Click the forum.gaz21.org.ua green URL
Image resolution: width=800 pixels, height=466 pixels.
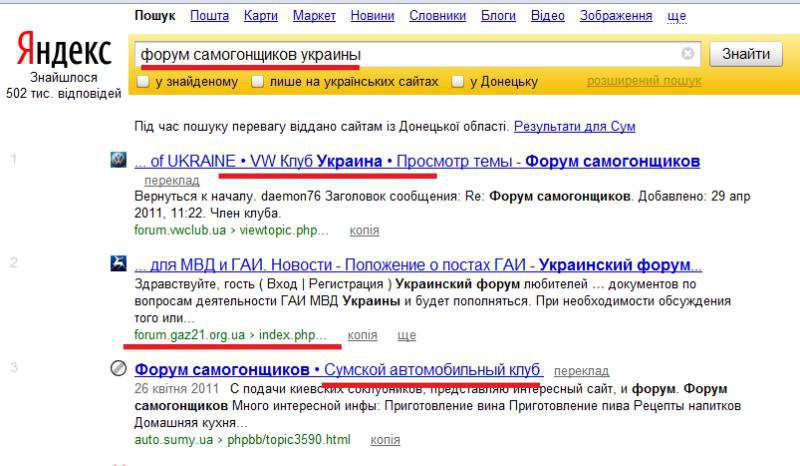point(230,335)
